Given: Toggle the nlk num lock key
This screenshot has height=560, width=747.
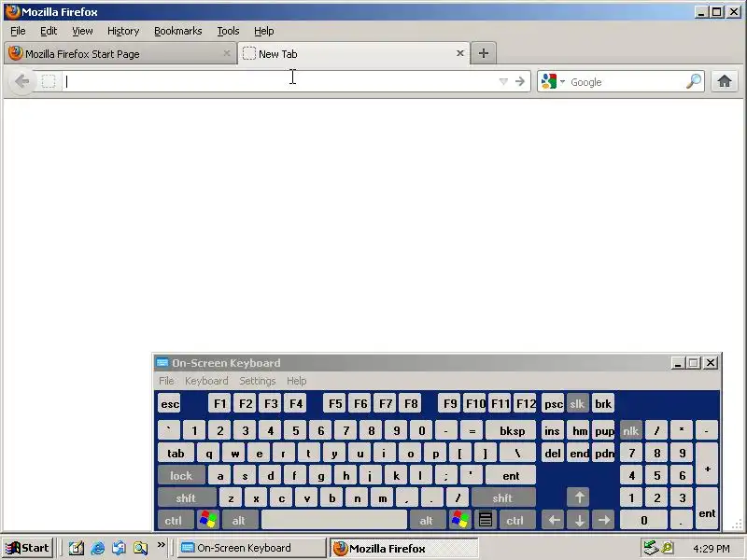Looking at the screenshot, I should (631, 431).
